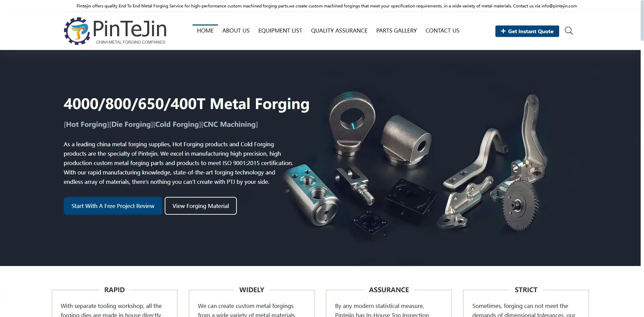Click the Cold Forging bracket link
This screenshot has height=317, width=644.
[x=177, y=124]
